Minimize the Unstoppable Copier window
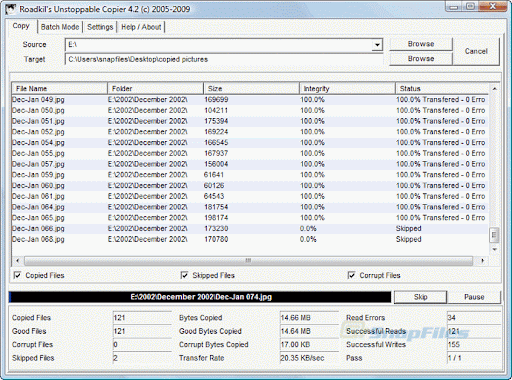Screen dimensions: 512x380 [454, 7]
